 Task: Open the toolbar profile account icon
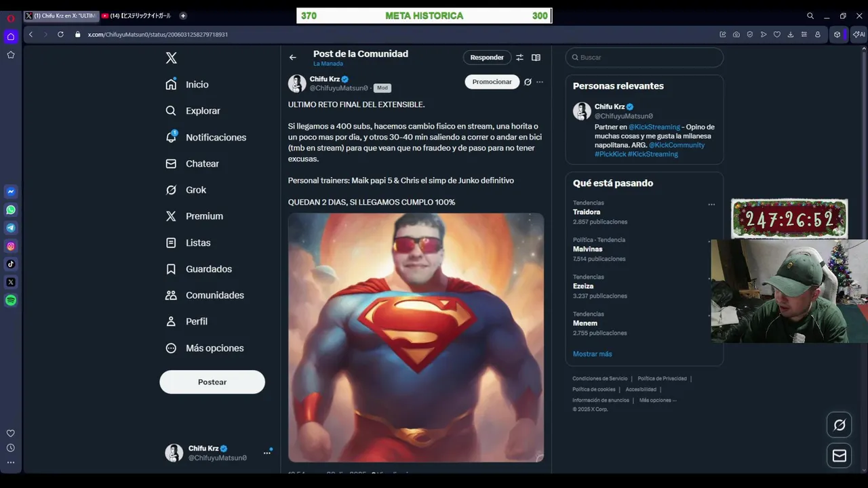pyautogui.click(x=818, y=35)
